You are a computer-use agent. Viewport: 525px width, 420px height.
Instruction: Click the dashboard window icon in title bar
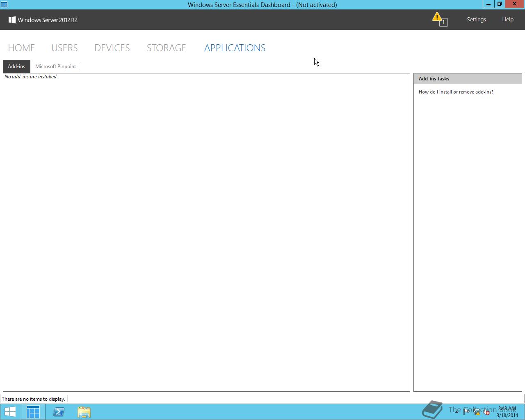[4, 5]
